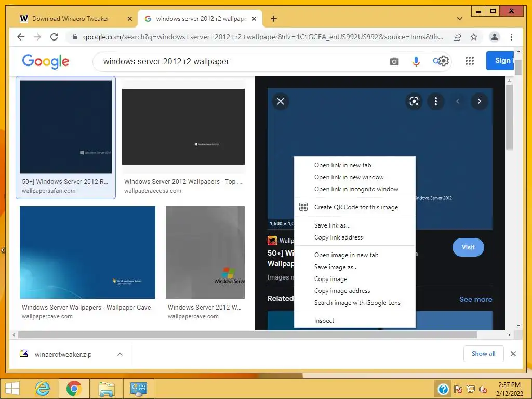Open the Chrome profile avatar
This screenshot has height=399, width=532.
pyautogui.click(x=495, y=37)
